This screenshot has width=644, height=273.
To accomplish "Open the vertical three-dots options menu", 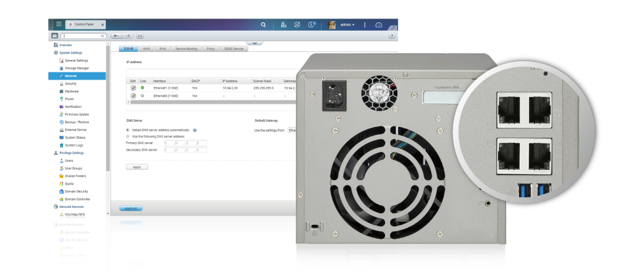I will tap(365, 24).
